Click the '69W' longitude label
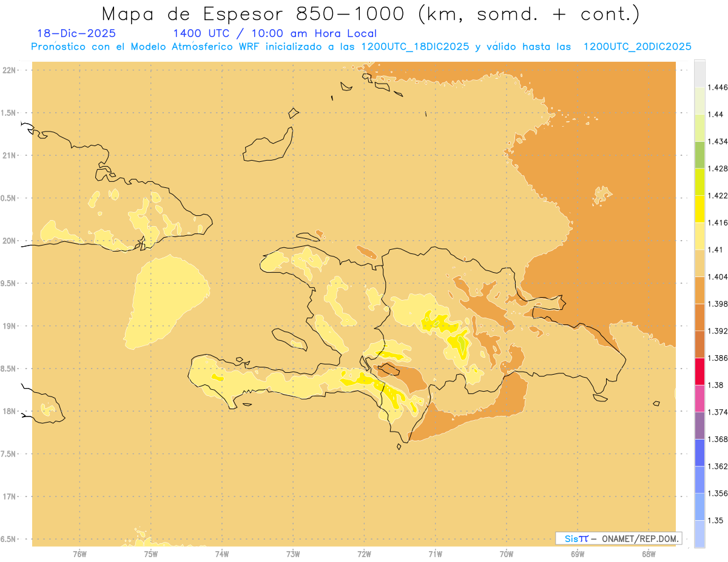The width and height of the screenshot is (728, 562). [x=578, y=554]
